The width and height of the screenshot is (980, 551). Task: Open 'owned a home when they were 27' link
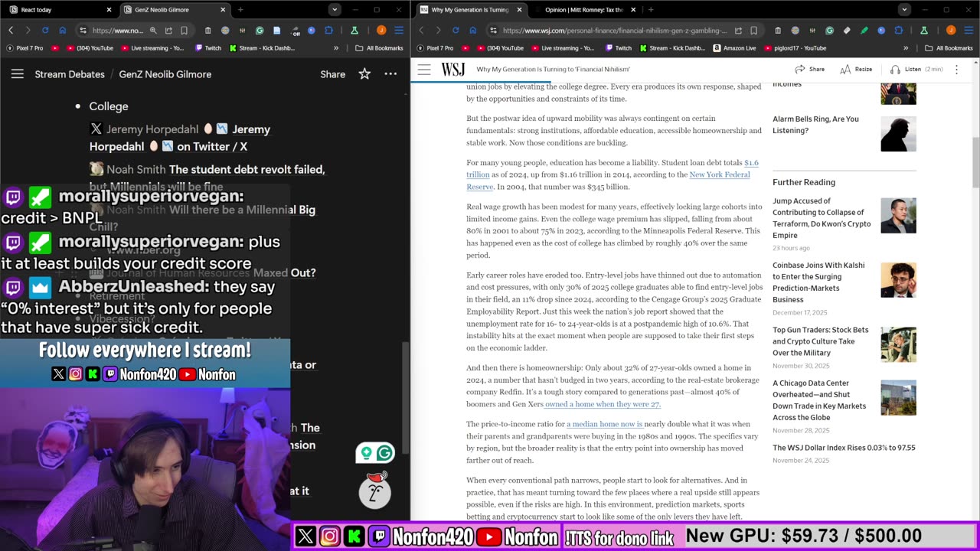pos(603,404)
